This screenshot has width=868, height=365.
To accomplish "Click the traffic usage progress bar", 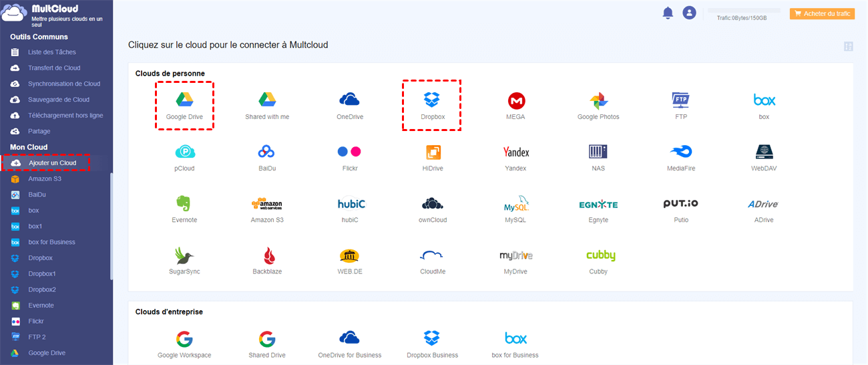I will [744, 11].
